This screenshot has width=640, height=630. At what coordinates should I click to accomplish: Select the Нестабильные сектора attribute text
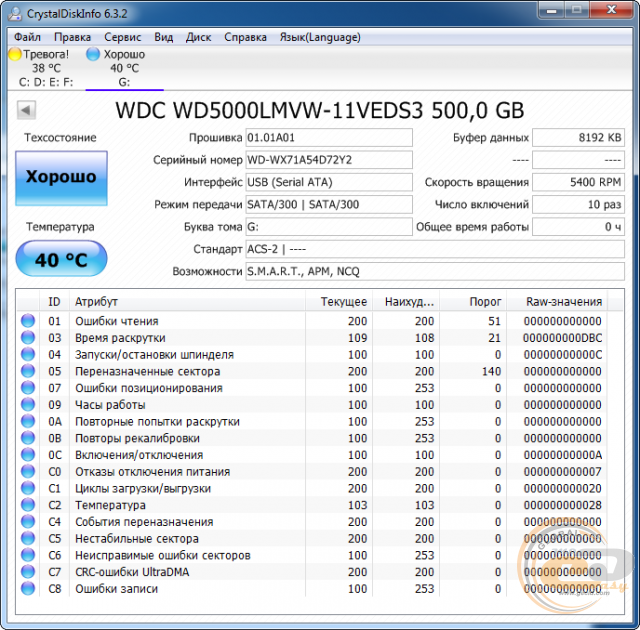click(137, 539)
